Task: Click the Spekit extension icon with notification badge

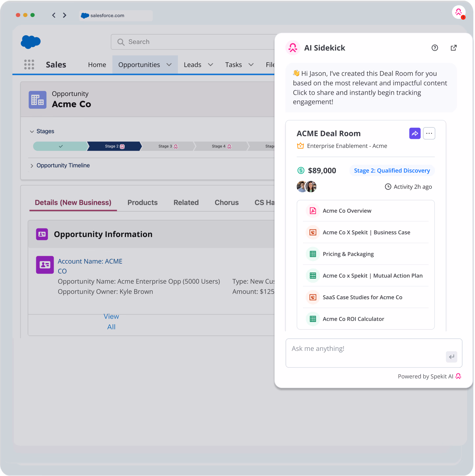Action: [459, 13]
